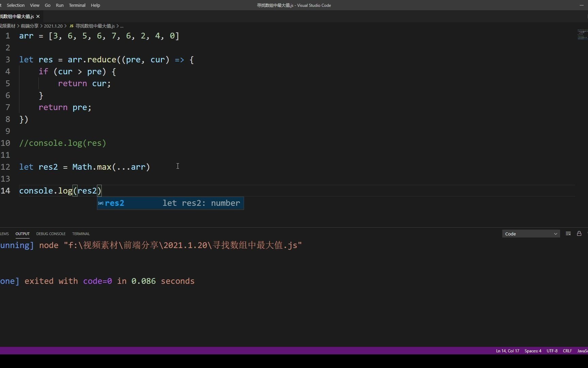Open the Terminal menu

pyautogui.click(x=77, y=5)
